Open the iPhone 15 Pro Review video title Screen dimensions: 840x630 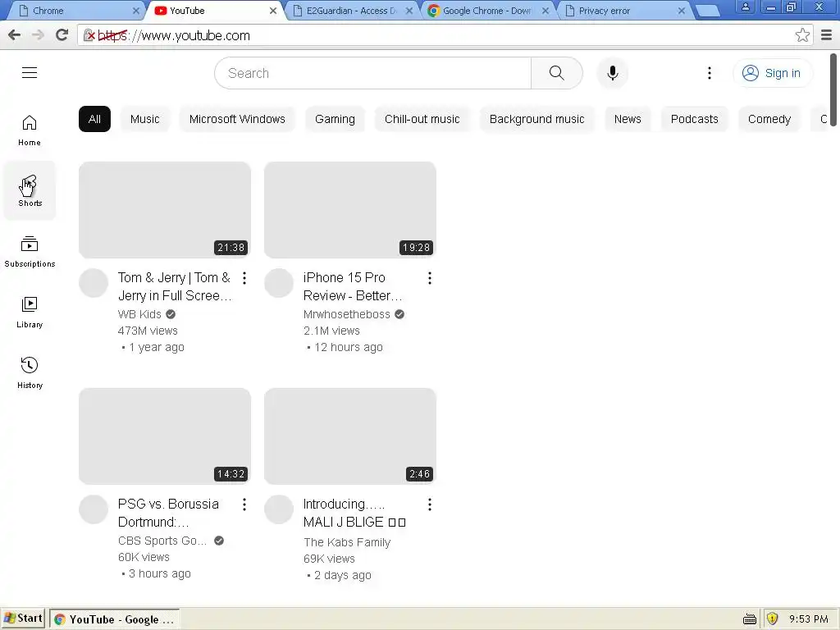point(353,286)
